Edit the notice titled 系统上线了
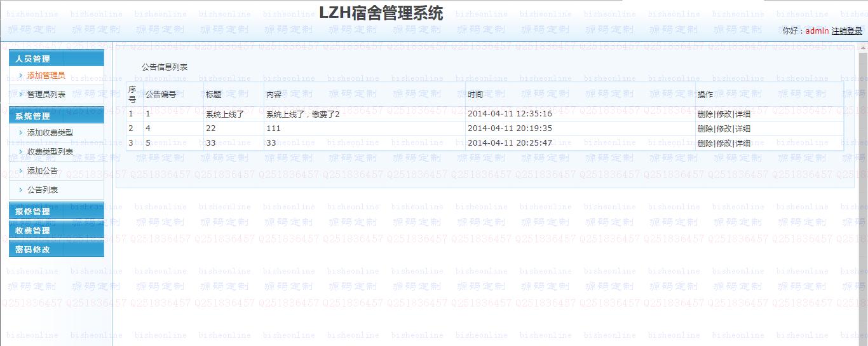Screen dimensions: 868x346 (x=724, y=114)
